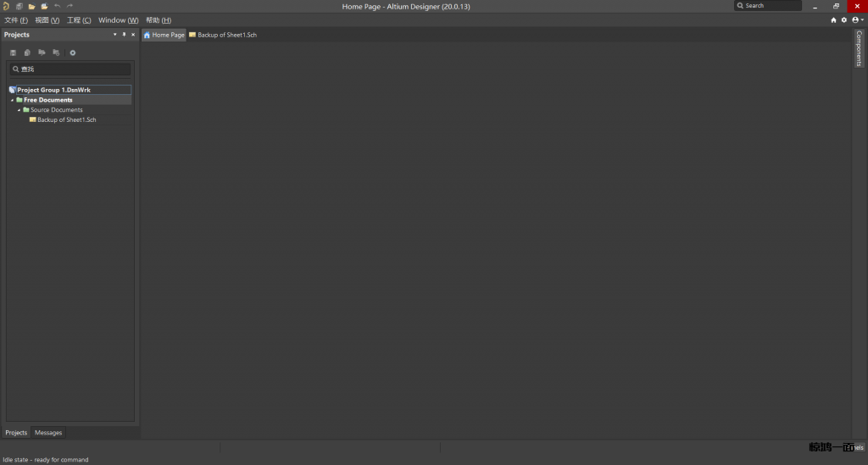Click the Save All icon in title bar
The width and height of the screenshot is (868, 465).
[x=19, y=6]
